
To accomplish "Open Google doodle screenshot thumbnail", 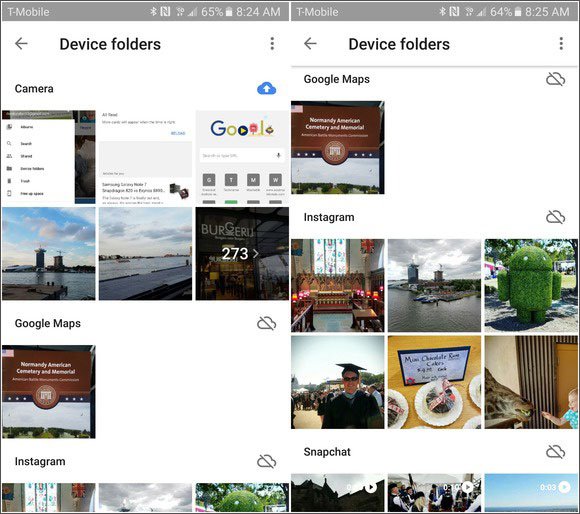I will 242,157.
